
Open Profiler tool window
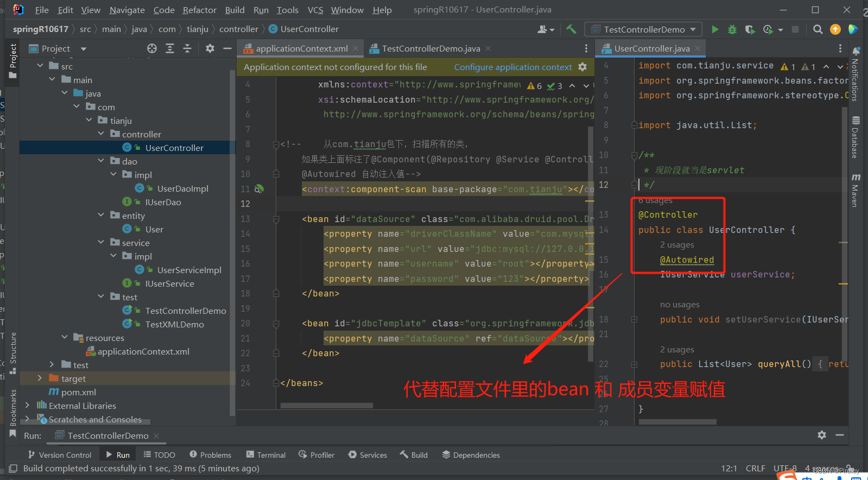(x=316, y=454)
